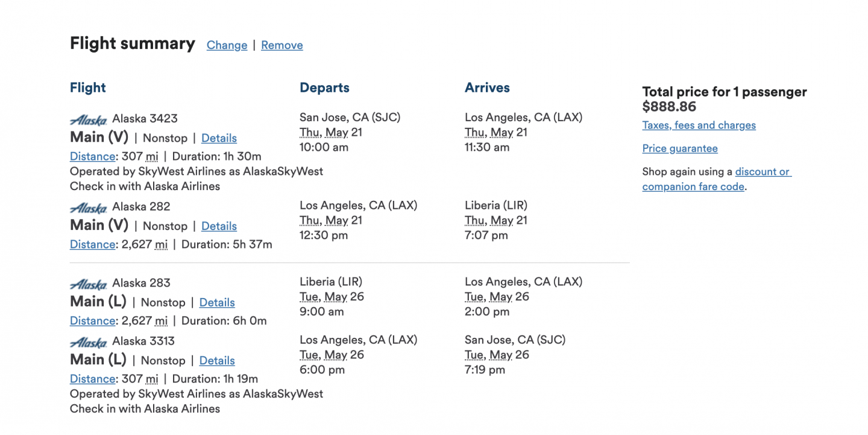
Task: Click the Distance link for flight 283
Action: click(x=92, y=320)
